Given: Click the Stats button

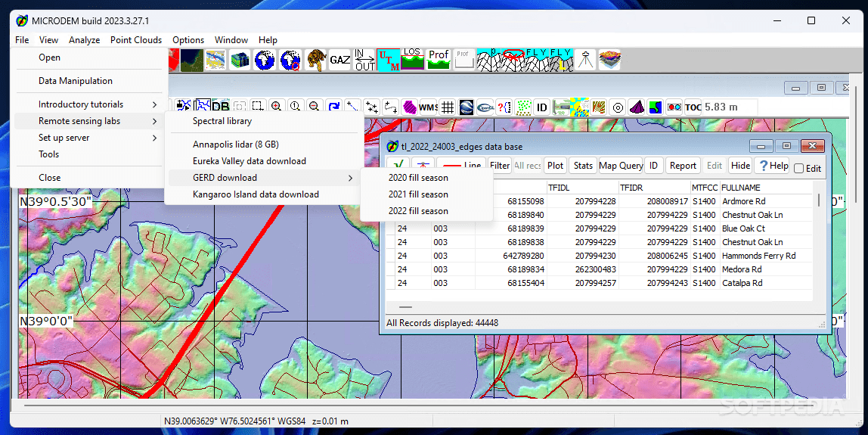Looking at the screenshot, I should coord(583,165).
